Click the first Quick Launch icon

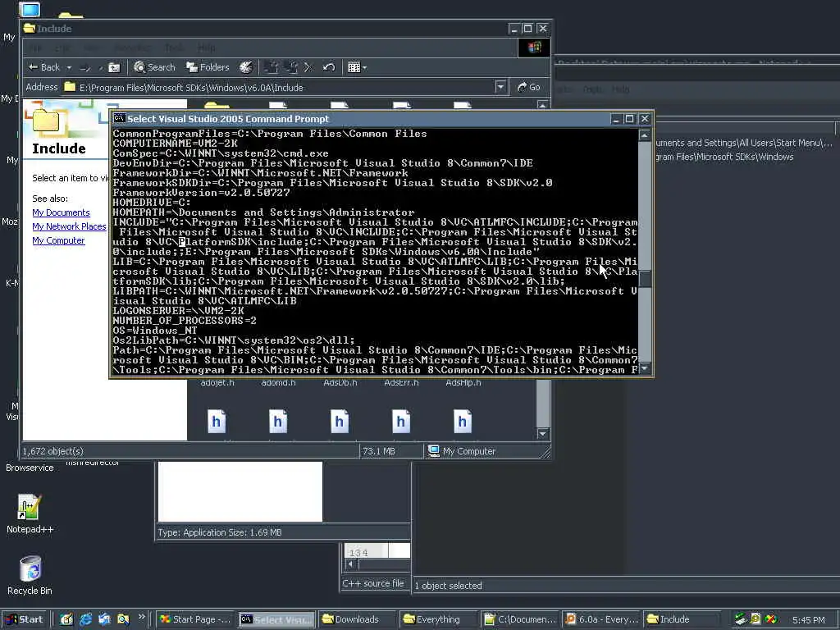(66, 619)
